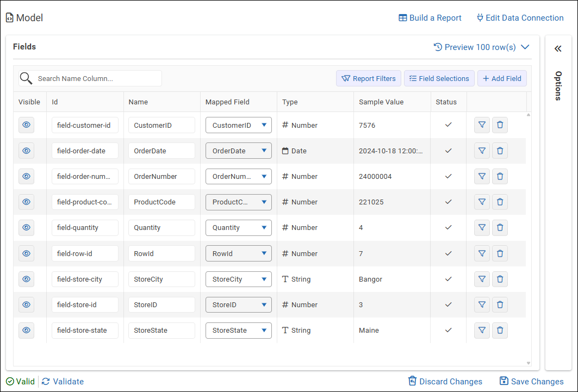Click the Add Field button
578x392 pixels.
click(x=502, y=78)
